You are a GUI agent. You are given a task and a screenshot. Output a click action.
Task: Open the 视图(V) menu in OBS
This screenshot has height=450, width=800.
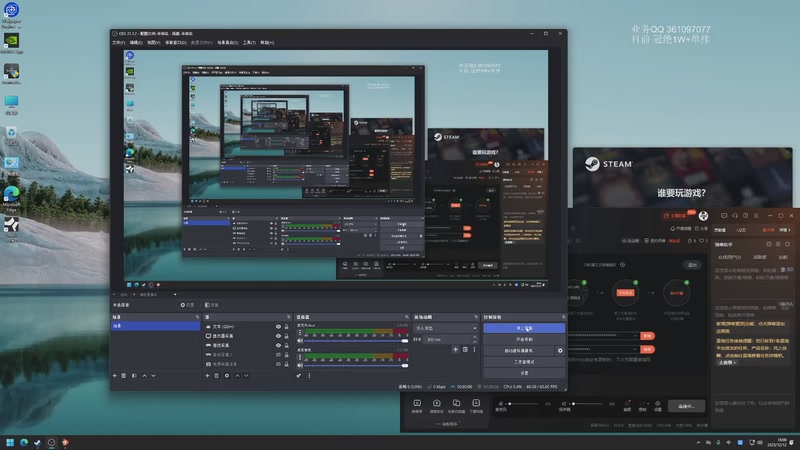point(154,43)
